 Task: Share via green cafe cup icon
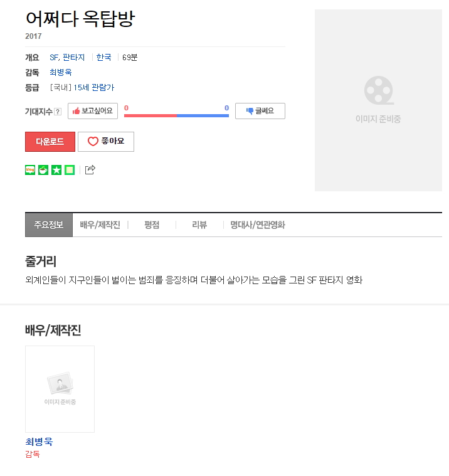click(43, 170)
